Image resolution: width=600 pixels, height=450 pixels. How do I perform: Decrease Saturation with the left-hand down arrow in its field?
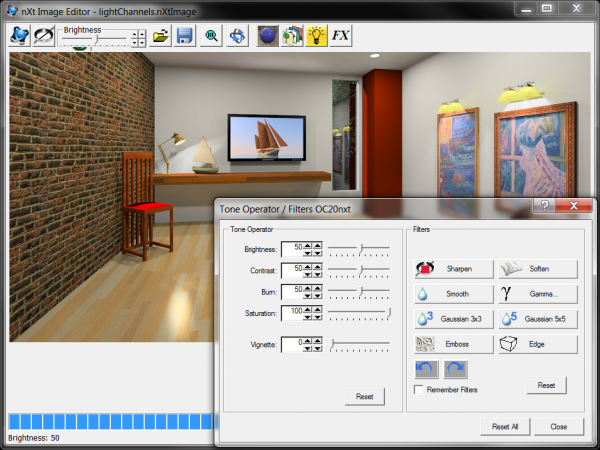point(308,317)
